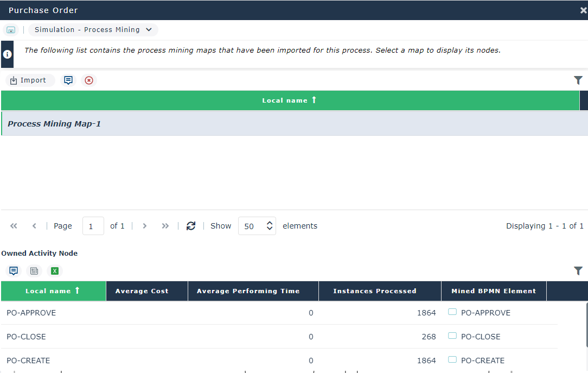
Task: Click filter icon for Owned Activity Node
Action: click(578, 271)
